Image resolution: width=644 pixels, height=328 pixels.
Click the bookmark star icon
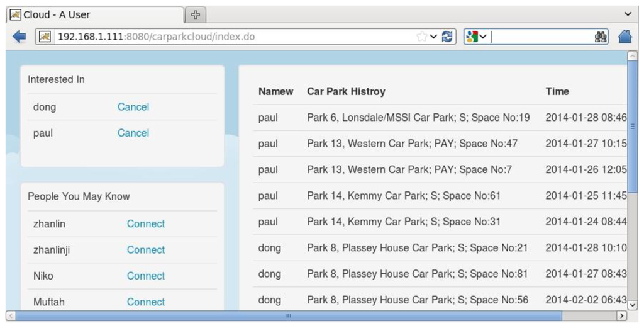[421, 37]
